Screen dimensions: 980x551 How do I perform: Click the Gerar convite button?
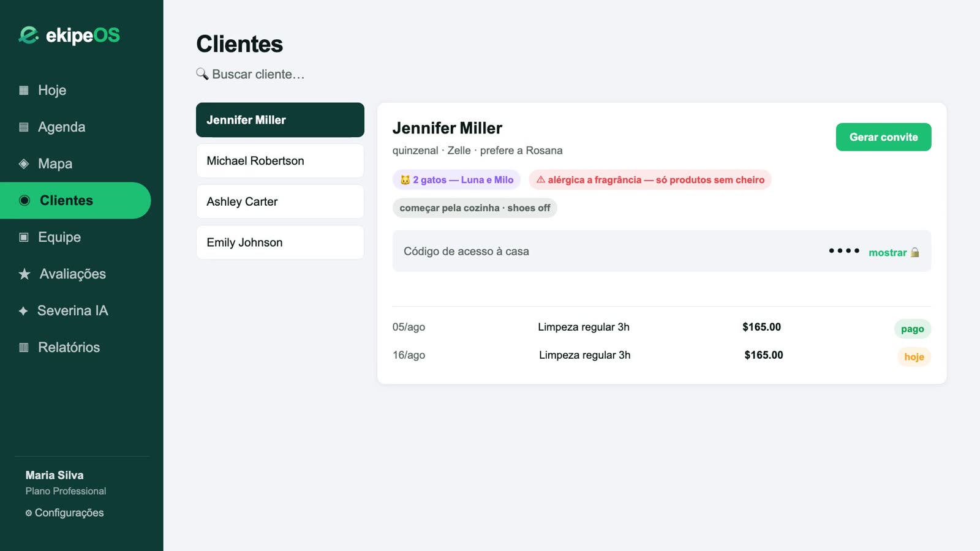tap(883, 137)
